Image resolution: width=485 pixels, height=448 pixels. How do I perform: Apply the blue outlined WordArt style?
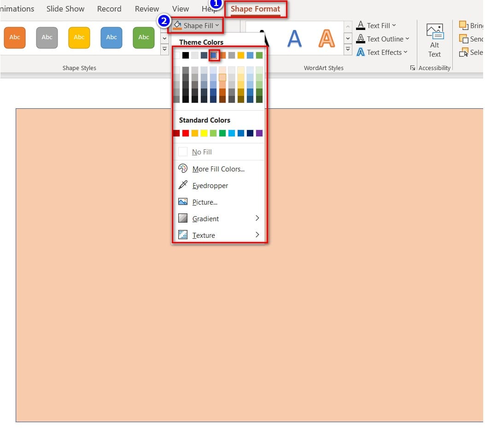(294, 39)
